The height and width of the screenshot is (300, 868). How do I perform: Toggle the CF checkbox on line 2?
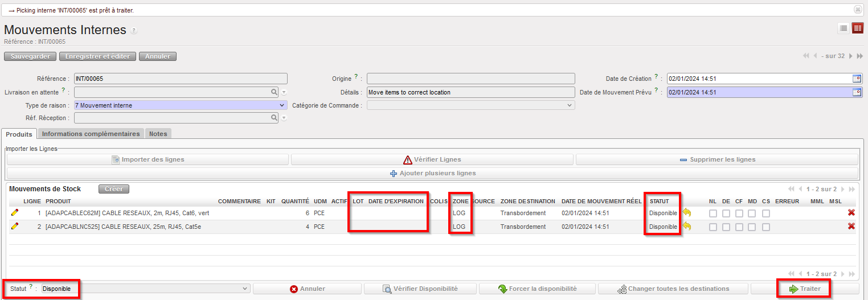click(739, 227)
